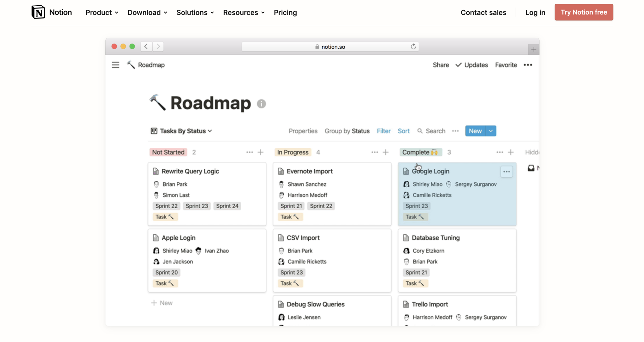
Task: Select Pricing in the top navigation
Action: click(285, 13)
